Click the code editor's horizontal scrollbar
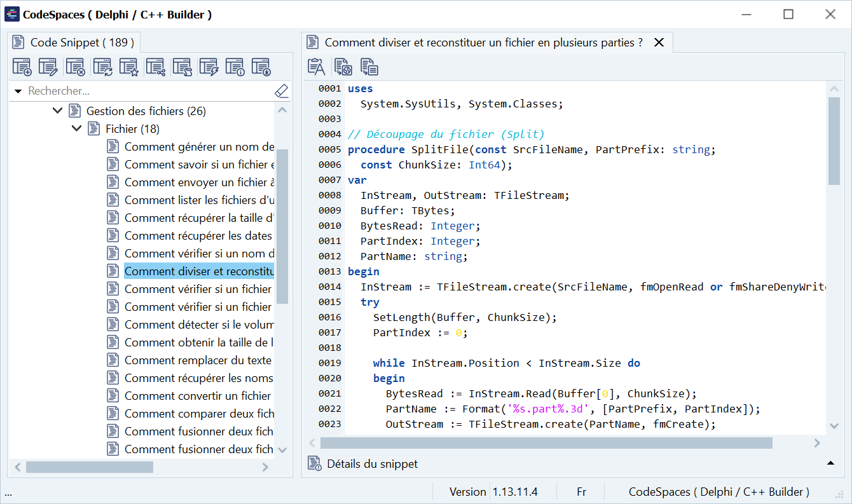852x504 pixels. click(x=546, y=443)
